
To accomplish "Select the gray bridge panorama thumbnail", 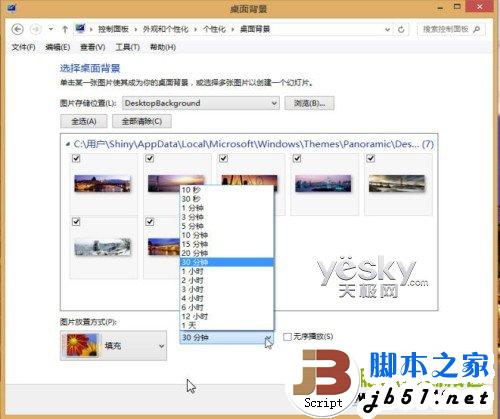I will tap(397, 183).
